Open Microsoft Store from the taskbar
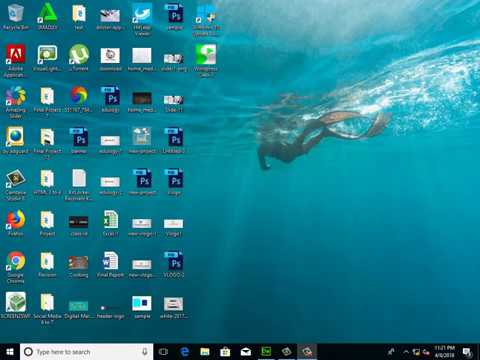Viewport: 480px width, 360px height. click(x=225, y=352)
